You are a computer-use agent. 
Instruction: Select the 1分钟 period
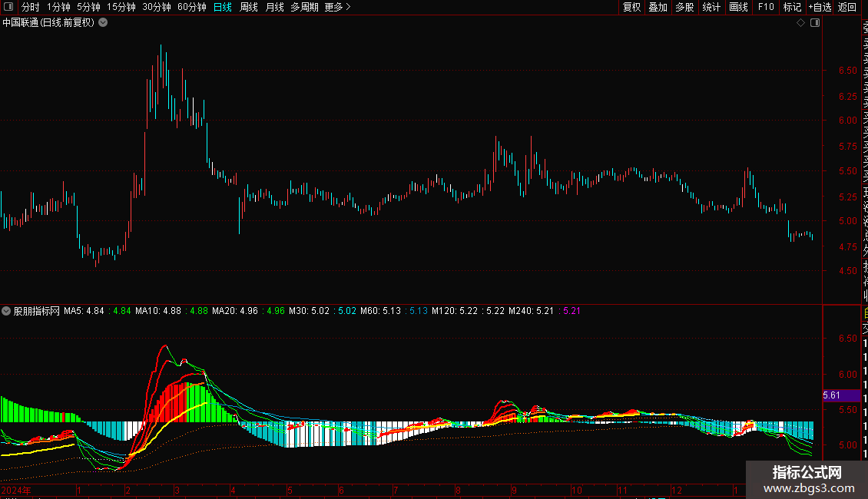point(58,7)
